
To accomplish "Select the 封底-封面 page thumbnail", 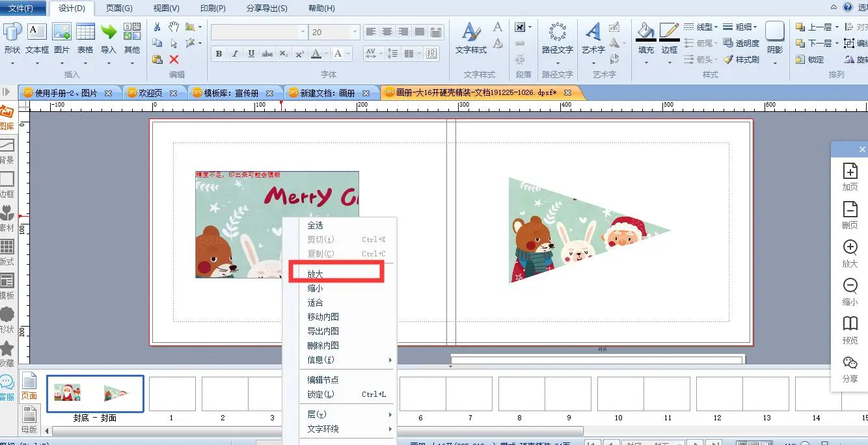I will point(95,394).
